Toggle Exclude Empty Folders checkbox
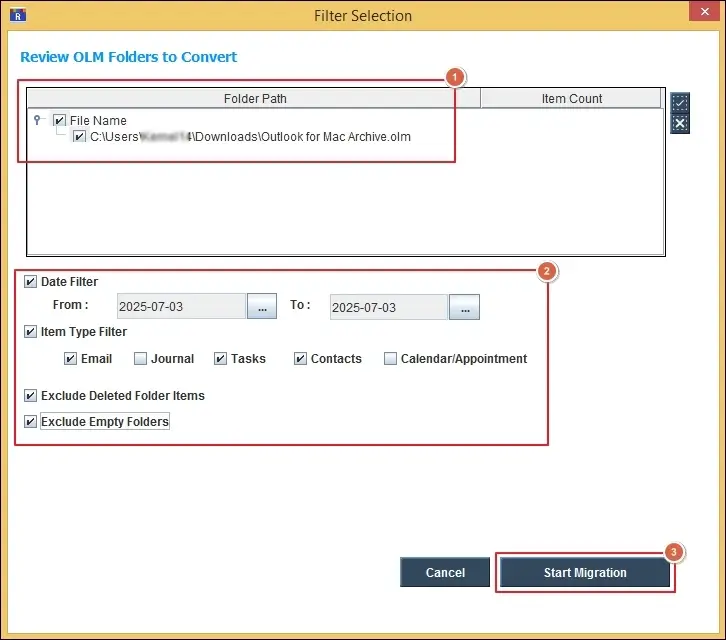 (31, 421)
